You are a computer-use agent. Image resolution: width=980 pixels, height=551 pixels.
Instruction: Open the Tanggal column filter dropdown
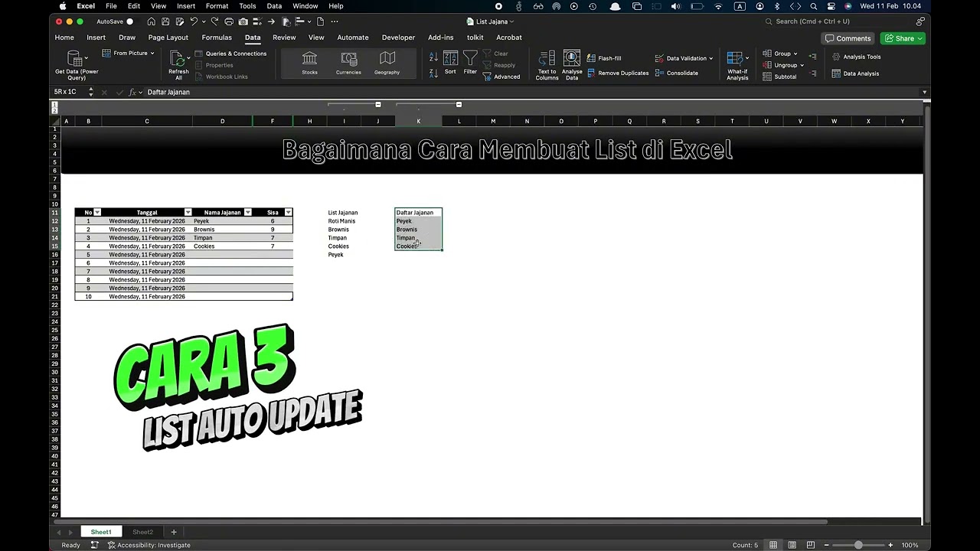(x=188, y=212)
